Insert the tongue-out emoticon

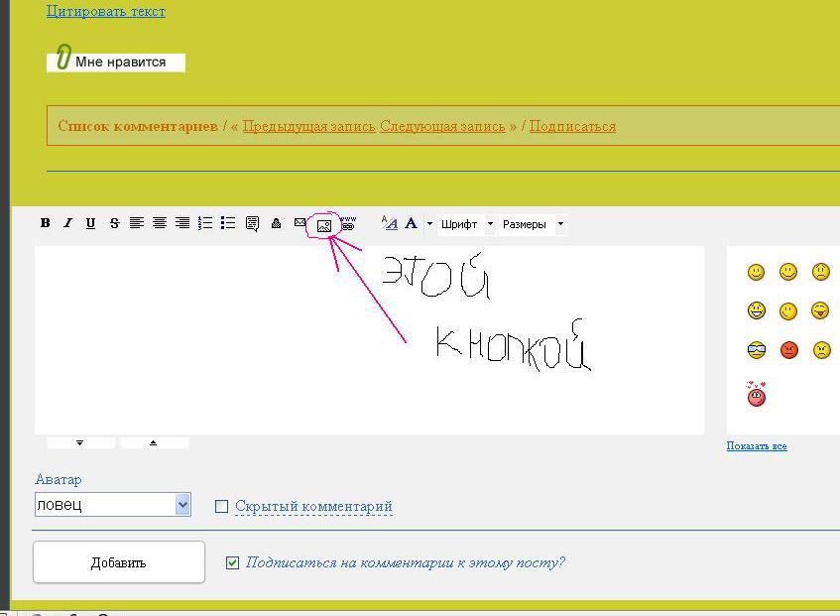tap(820, 310)
